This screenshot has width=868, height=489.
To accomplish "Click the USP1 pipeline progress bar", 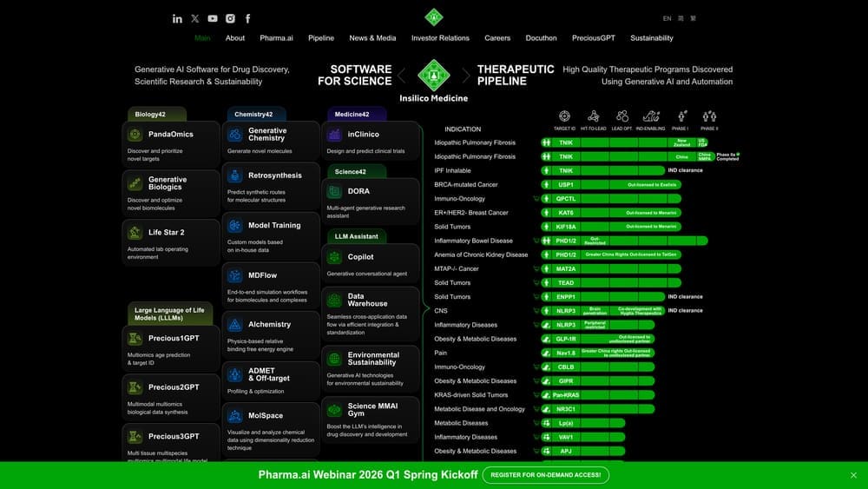I will pos(611,185).
